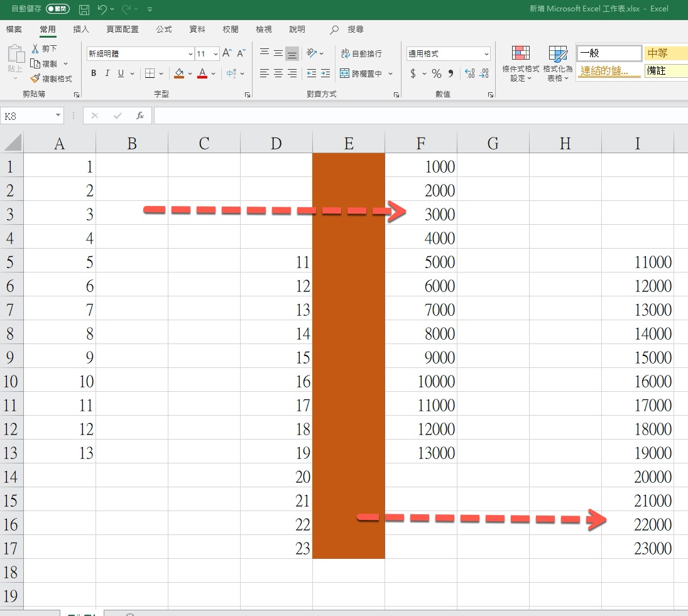The width and height of the screenshot is (688, 616).
Task: Click the Increase Font Size icon
Action: (x=227, y=53)
